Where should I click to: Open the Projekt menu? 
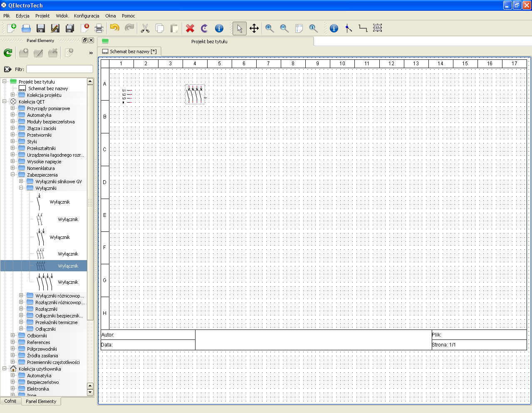[42, 16]
